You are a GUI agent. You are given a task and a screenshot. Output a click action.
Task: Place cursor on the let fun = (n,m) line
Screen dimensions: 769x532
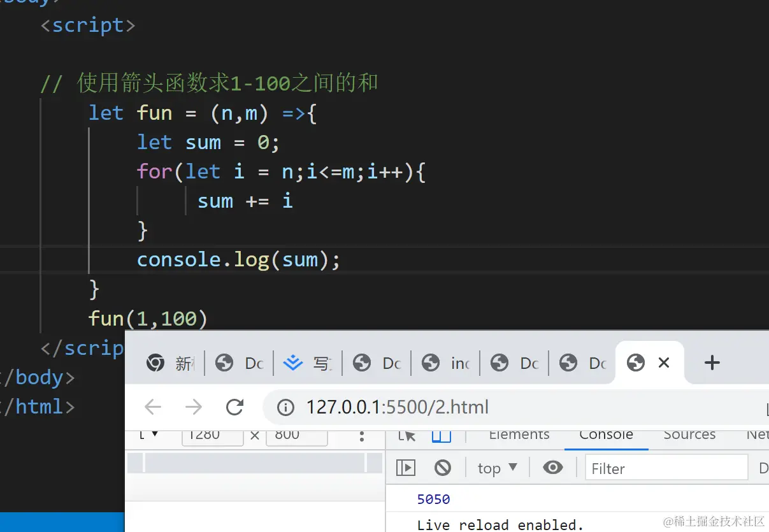click(x=203, y=113)
